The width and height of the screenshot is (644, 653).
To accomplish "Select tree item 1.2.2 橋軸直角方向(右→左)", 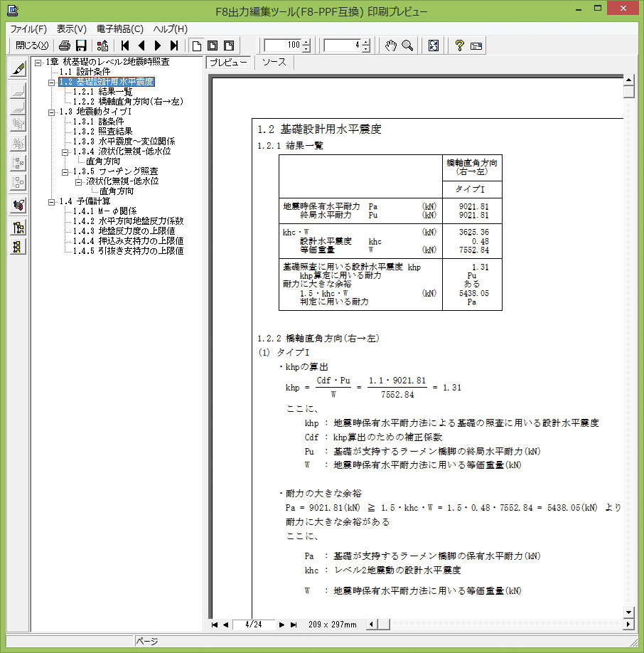I will click(x=128, y=102).
